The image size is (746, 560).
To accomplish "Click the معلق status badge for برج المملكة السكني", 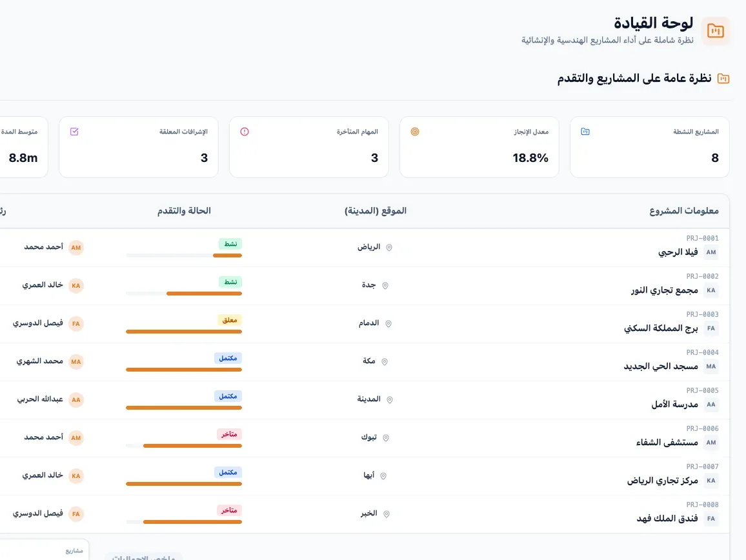I will (x=229, y=320).
